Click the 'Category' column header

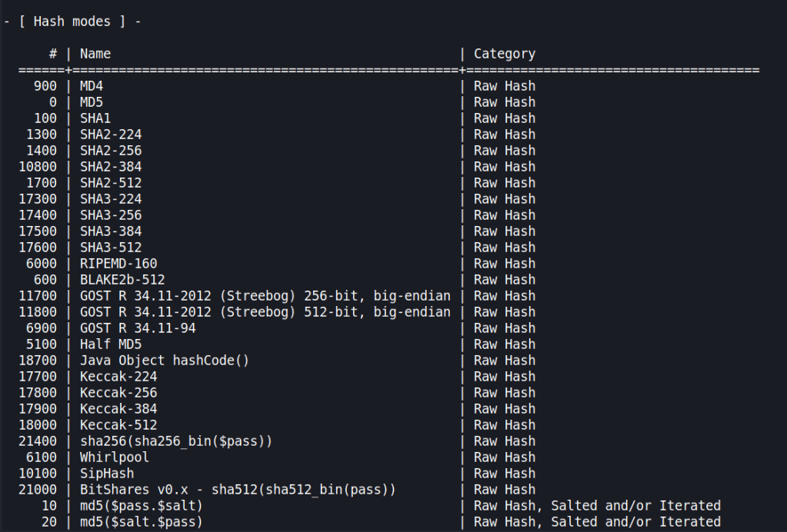pyautogui.click(x=504, y=54)
